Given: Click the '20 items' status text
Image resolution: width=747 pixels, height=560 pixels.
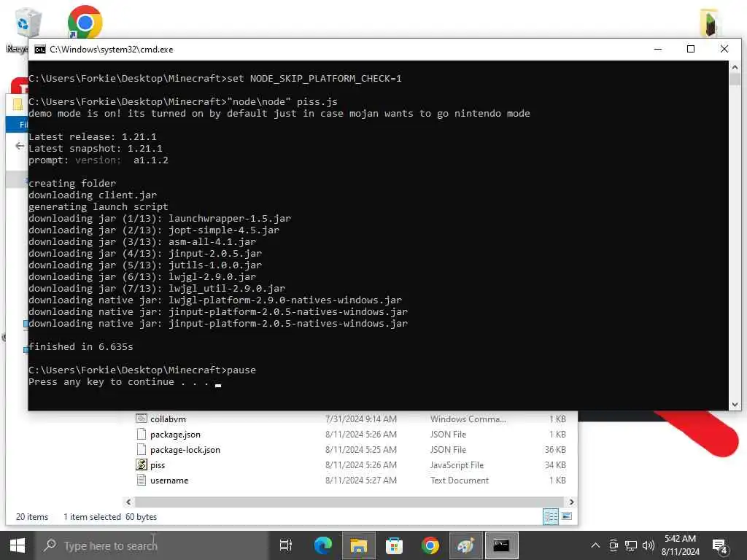Looking at the screenshot, I should tap(32, 517).
